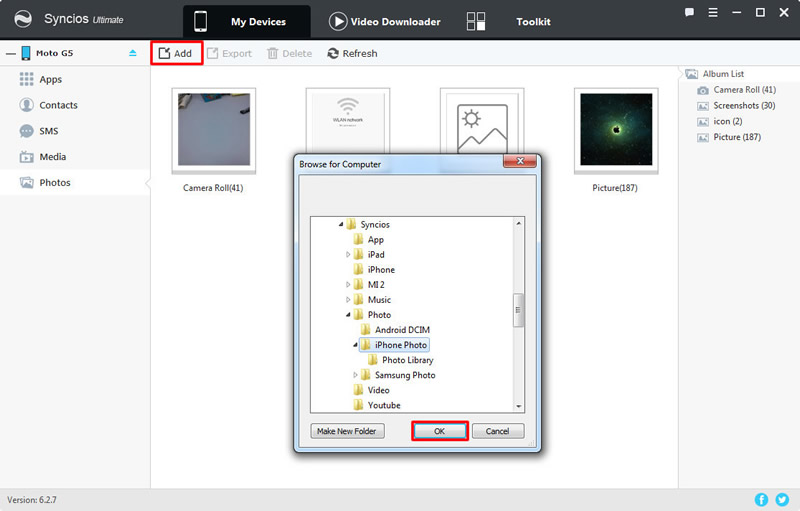The image size is (800, 511).
Task: Click the folder tree scrollbar thumb
Action: click(518, 310)
